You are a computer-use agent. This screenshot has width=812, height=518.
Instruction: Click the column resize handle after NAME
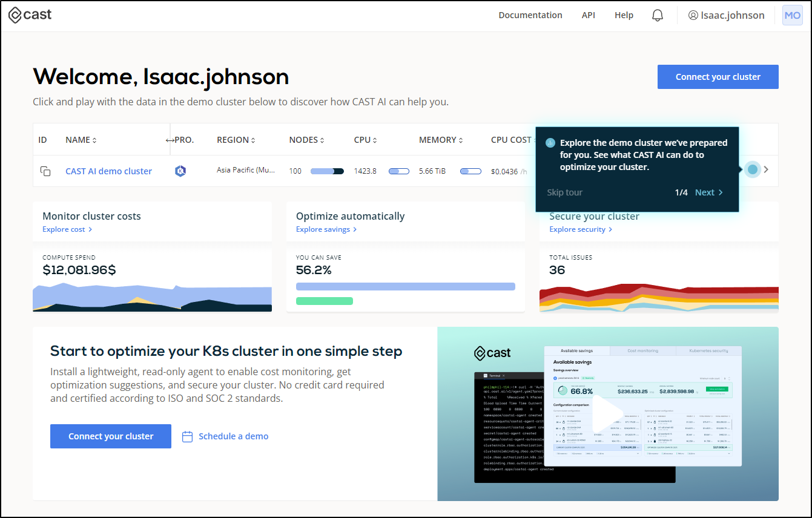(170, 140)
